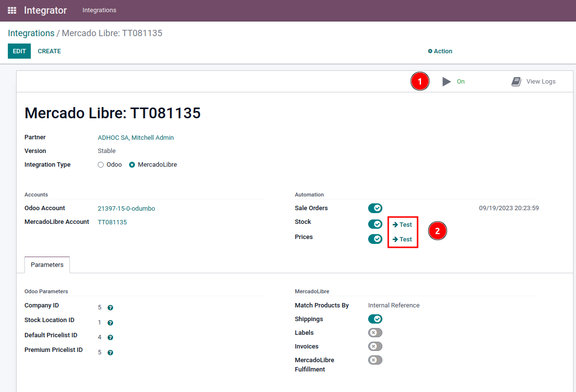Show help tooltip for Premium Pricelist ID
This screenshot has height=392, width=576.
(110, 352)
